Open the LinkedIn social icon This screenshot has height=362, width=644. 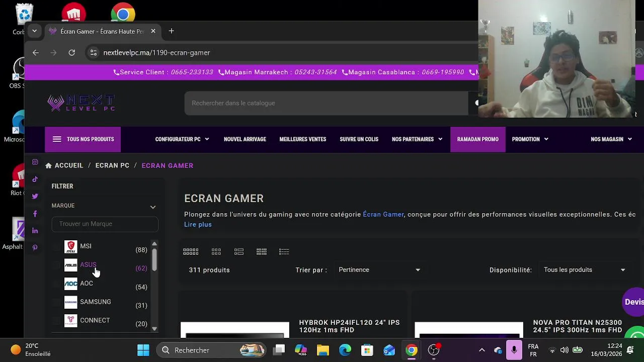pyautogui.click(x=35, y=231)
